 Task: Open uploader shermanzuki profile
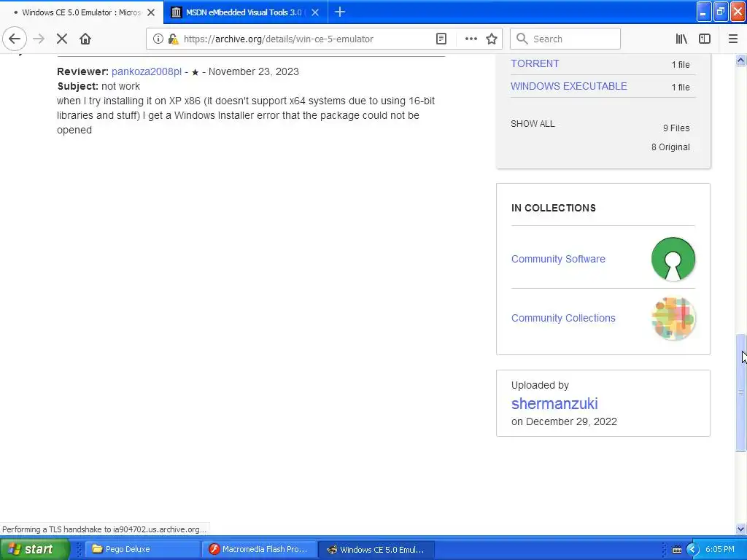[554, 404]
